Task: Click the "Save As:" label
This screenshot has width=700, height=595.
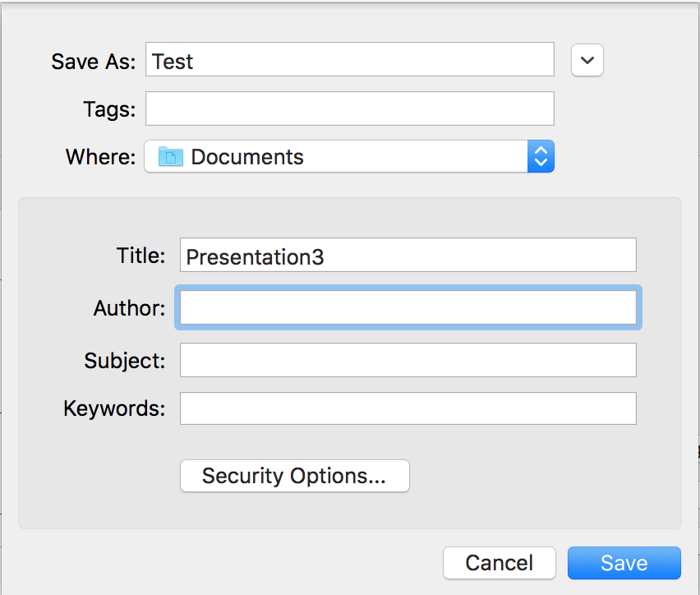Action: [x=93, y=62]
